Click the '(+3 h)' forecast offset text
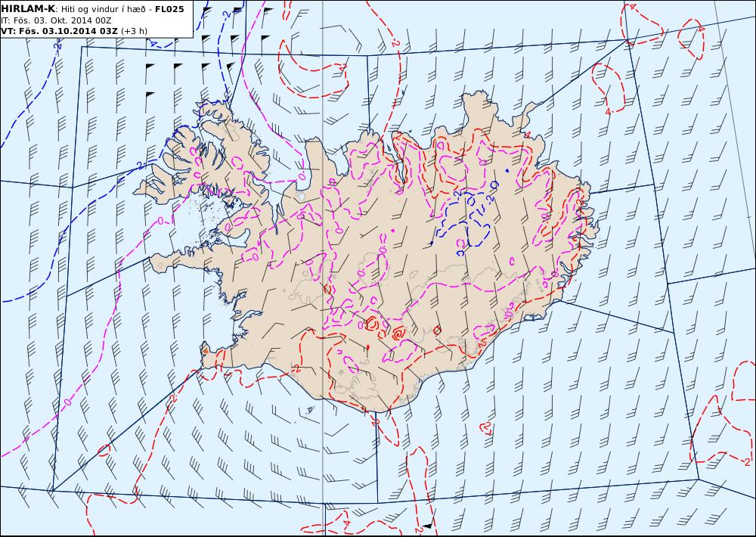The image size is (756, 537). [x=134, y=31]
